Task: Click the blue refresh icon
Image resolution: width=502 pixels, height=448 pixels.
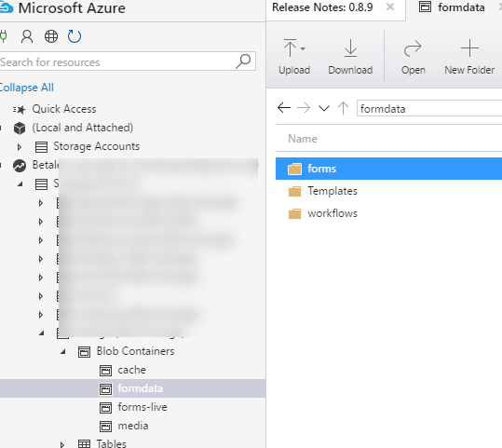Action: click(x=75, y=36)
